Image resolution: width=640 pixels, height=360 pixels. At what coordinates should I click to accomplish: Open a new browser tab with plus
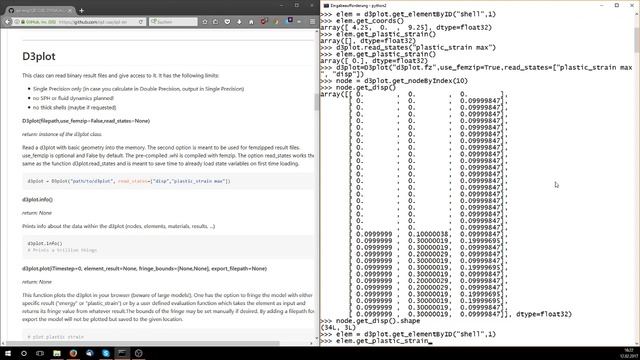click(x=81, y=10)
